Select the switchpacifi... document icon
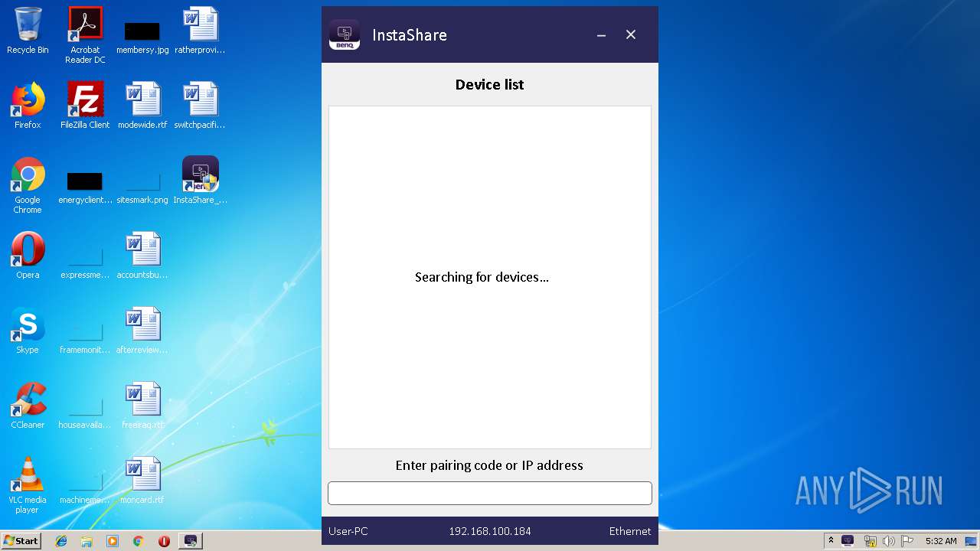 pyautogui.click(x=200, y=106)
